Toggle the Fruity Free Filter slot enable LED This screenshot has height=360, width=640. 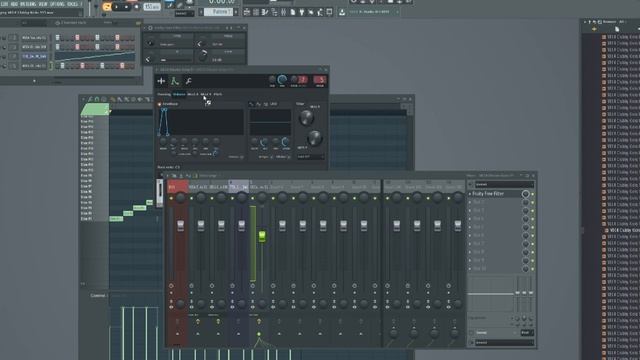533,194
